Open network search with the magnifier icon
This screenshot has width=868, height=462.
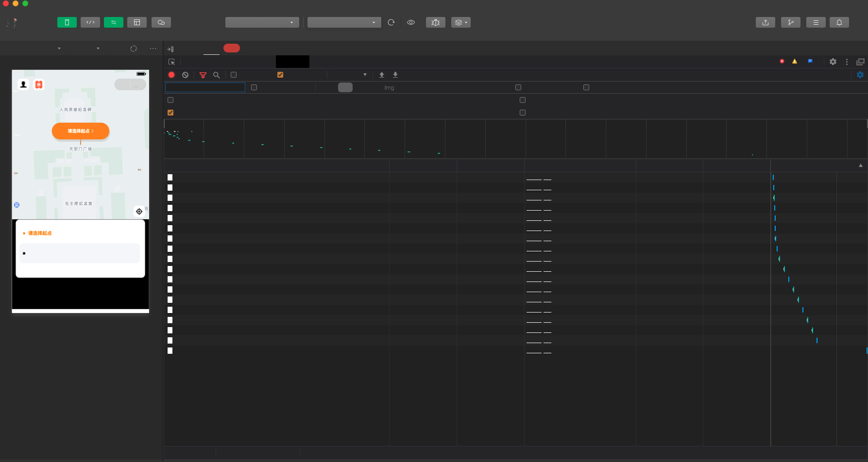tap(217, 75)
